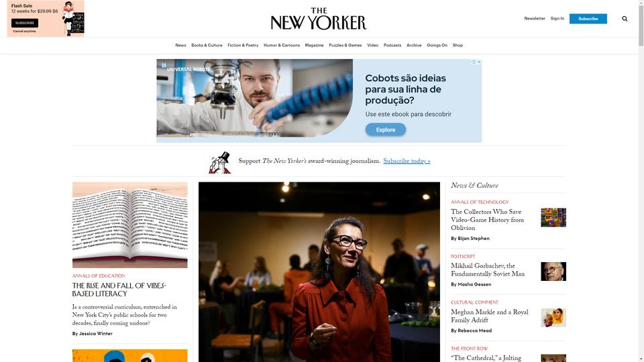This screenshot has height=362, width=644.
Task: Open the Newsletter link
Action: point(535,19)
